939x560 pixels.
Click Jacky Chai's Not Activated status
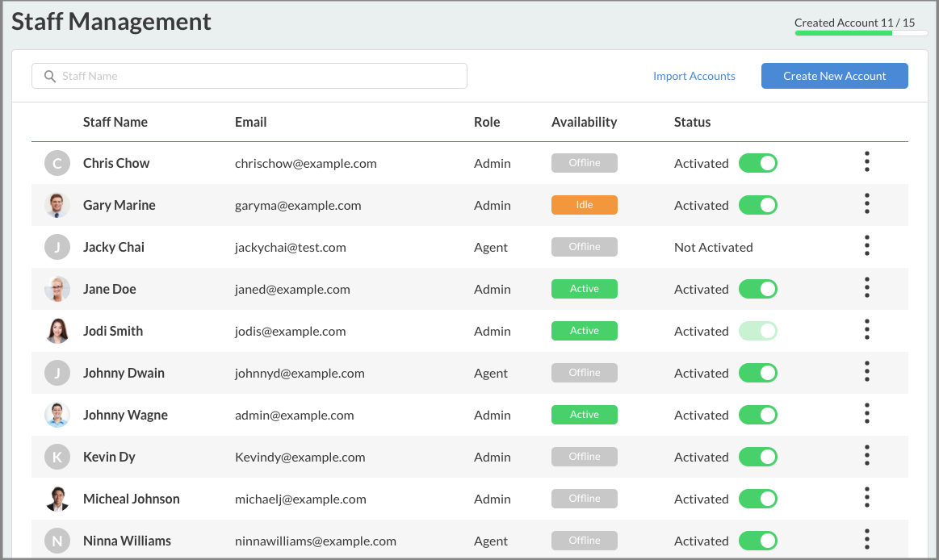click(x=713, y=247)
